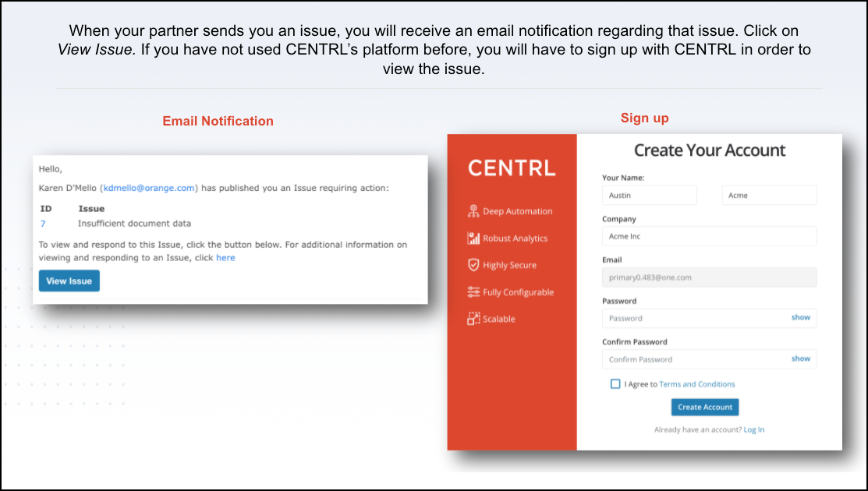Screen dimensions: 868x491
Task: Click the Create Account button
Action: [x=705, y=407]
